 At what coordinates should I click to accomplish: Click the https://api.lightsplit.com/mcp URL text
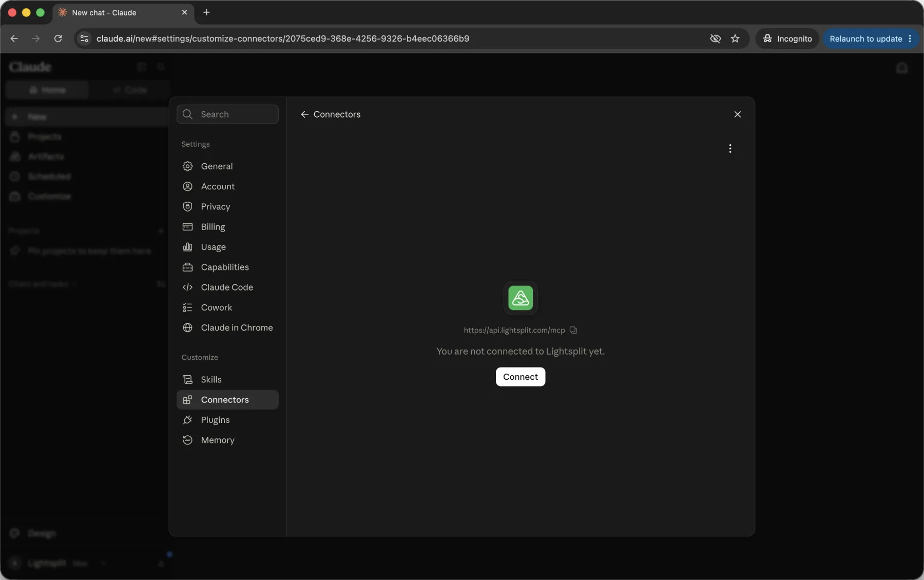[514, 330]
